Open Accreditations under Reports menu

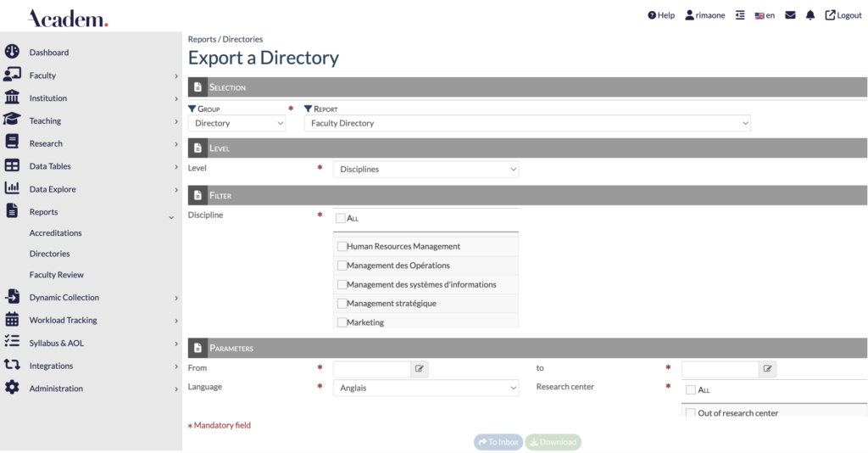[x=55, y=232]
